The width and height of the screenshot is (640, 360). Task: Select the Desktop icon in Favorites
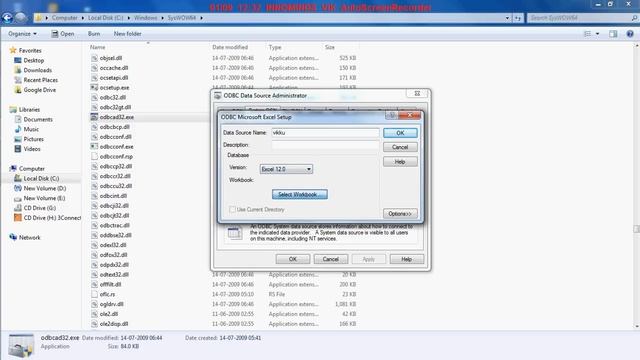[x=18, y=60]
